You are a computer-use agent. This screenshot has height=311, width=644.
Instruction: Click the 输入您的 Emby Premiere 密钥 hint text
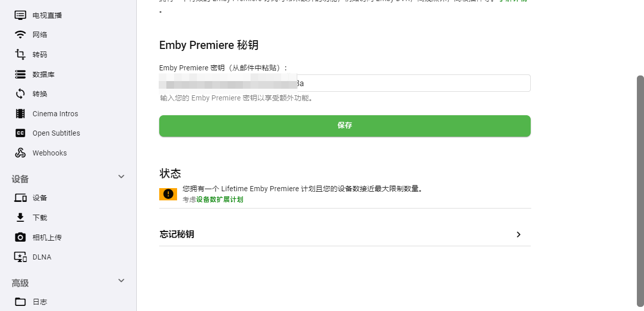click(x=236, y=98)
